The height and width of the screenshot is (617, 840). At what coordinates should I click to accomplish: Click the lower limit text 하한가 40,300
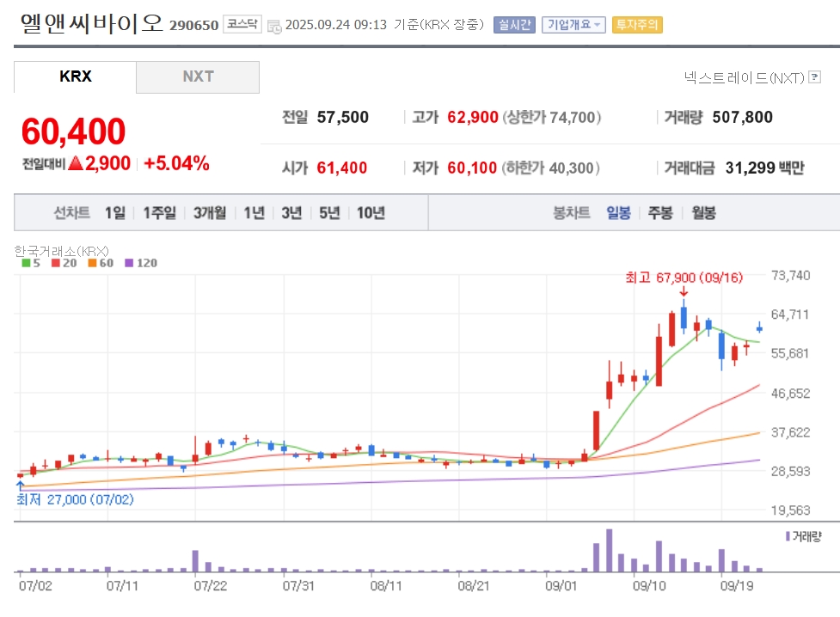tap(551, 168)
